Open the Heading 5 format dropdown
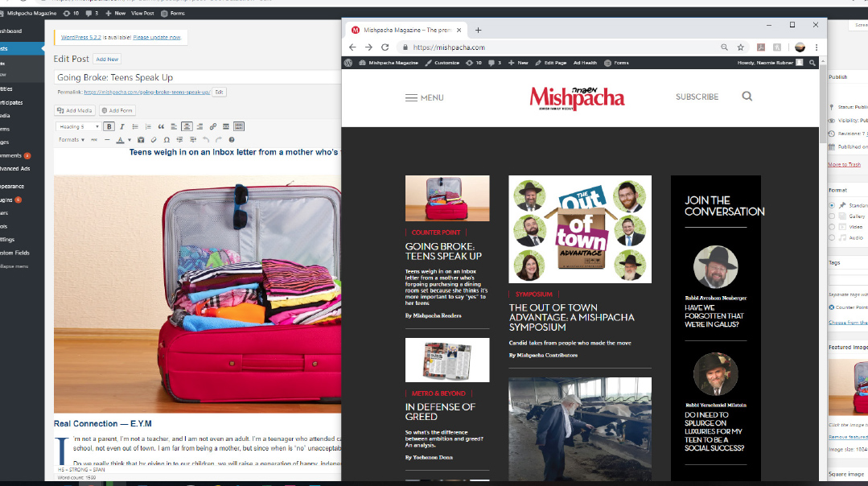Image resolution: width=868 pixels, height=486 pixels. tap(78, 127)
